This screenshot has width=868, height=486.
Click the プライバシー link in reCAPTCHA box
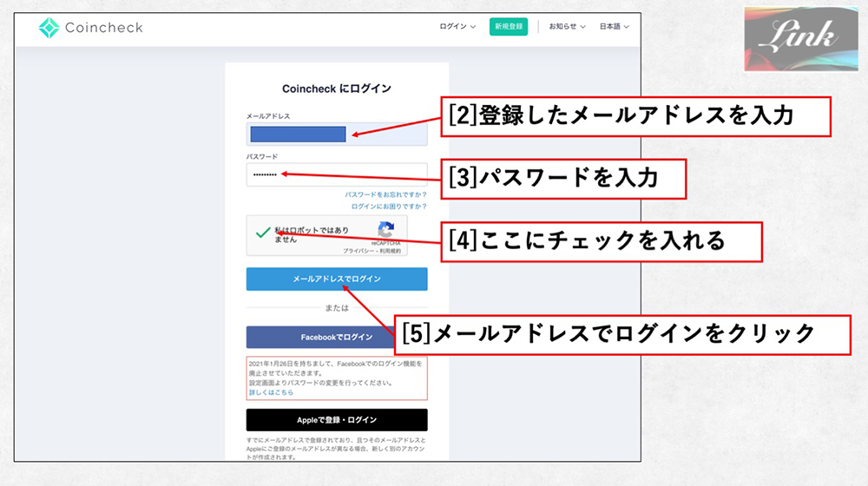(x=357, y=252)
